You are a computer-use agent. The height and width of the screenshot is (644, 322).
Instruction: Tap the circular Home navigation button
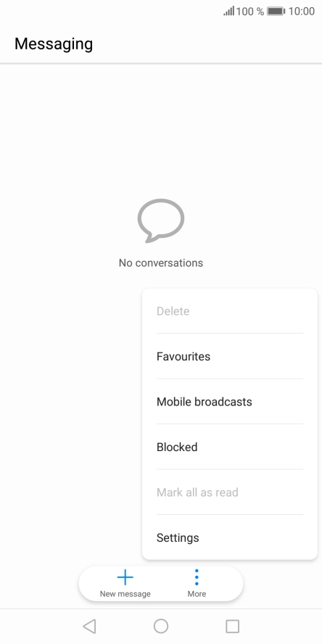[161, 627]
